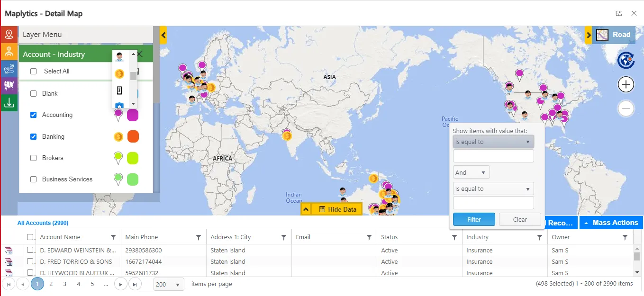Image resolution: width=644 pixels, height=296 pixels.
Task: Open the purple territory map tool
Action: pyautogui.click(x=9, y=84)
